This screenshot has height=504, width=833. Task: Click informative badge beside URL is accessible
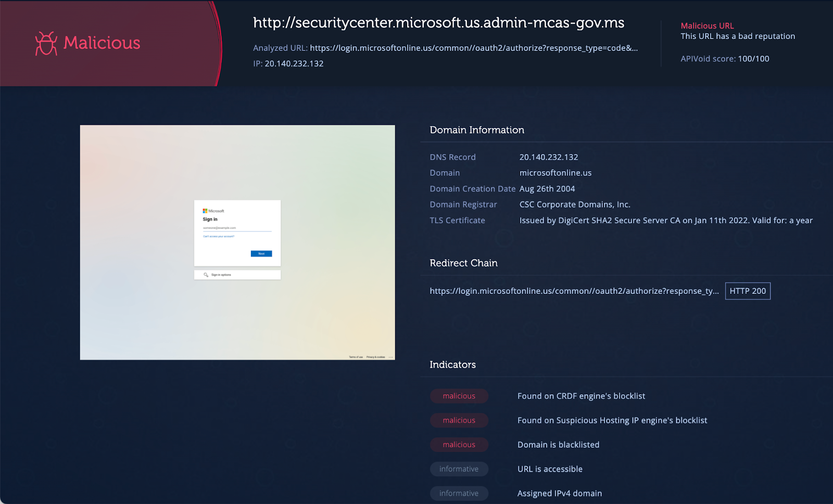[x=459, y=469]
